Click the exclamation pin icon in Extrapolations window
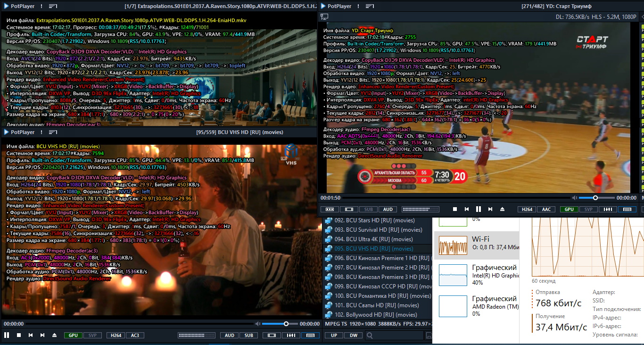 (41, 6)
